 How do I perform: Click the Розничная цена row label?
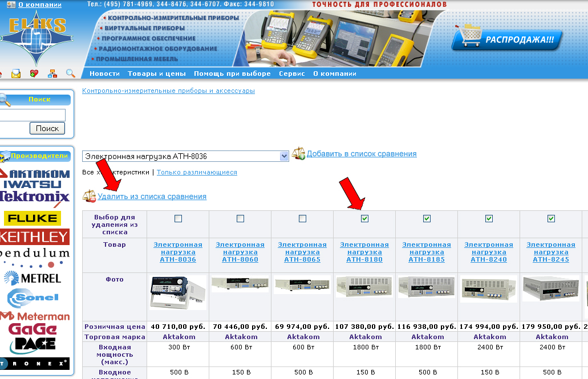[115, 327]
